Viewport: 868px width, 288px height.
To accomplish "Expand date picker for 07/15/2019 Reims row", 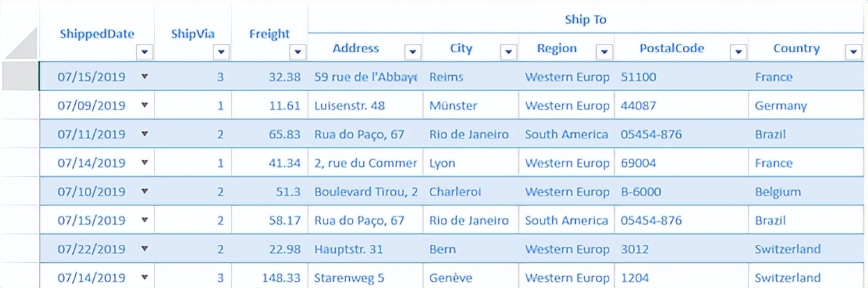I will 145,77.
